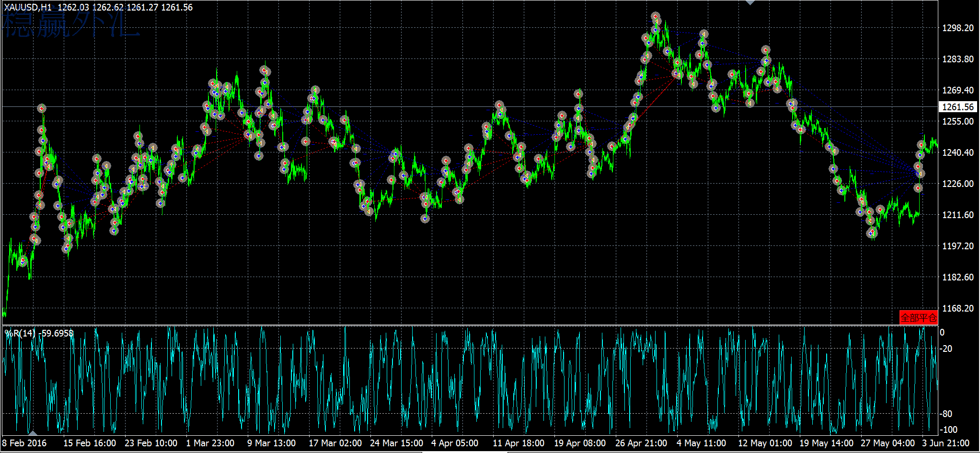Click the 17 Mar 02:00 time label
980x453 pixels.
tap(335, 443)
